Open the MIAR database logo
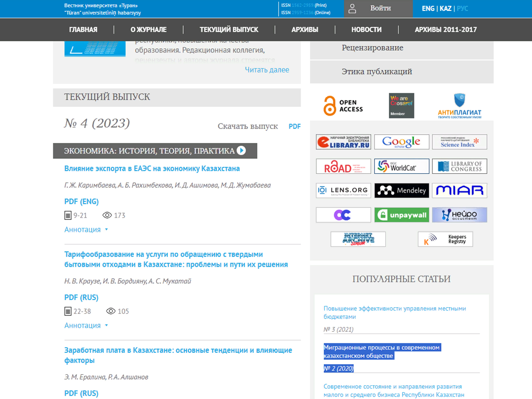 pos(459,190)
